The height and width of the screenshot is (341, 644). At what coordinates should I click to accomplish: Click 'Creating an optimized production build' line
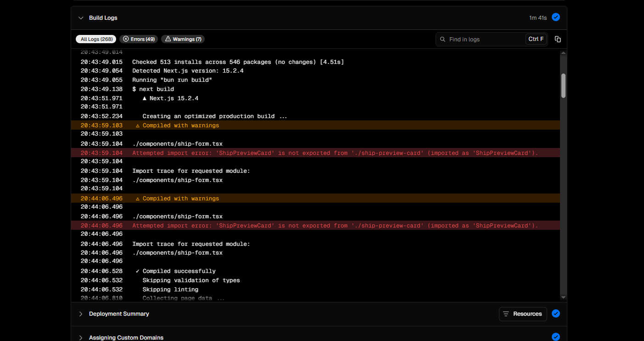(315, 116)
